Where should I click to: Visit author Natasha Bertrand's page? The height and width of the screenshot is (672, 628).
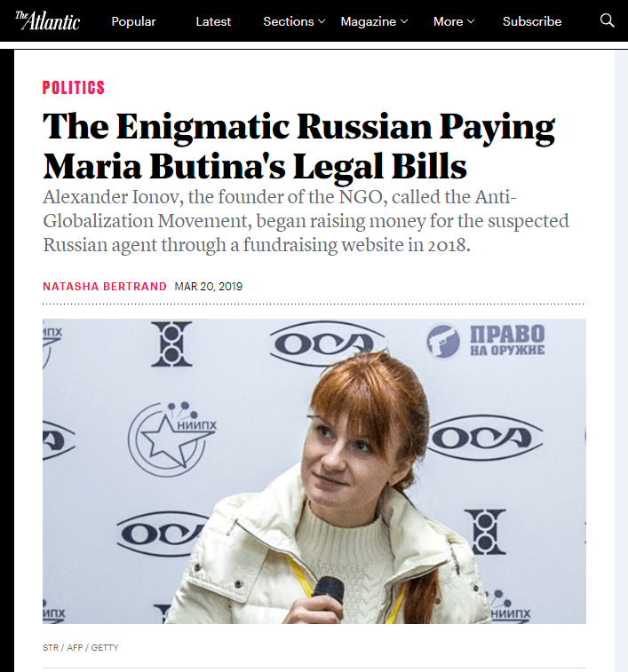(x=105, y=286)
